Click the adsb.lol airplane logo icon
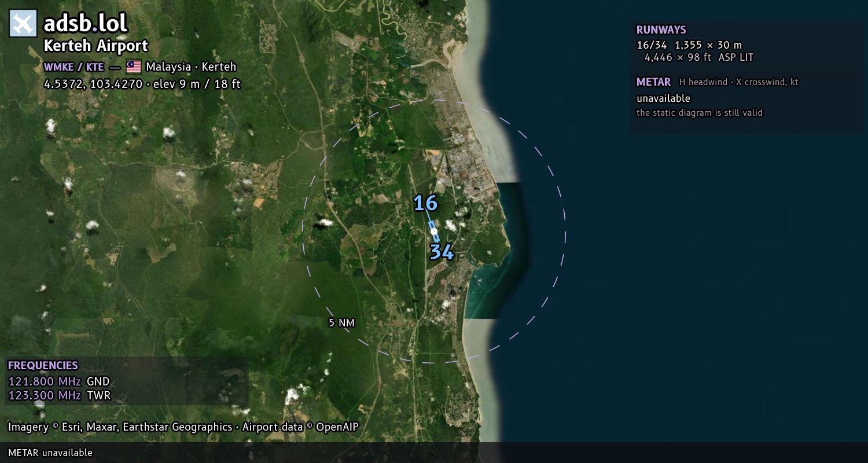 point(23,23)
